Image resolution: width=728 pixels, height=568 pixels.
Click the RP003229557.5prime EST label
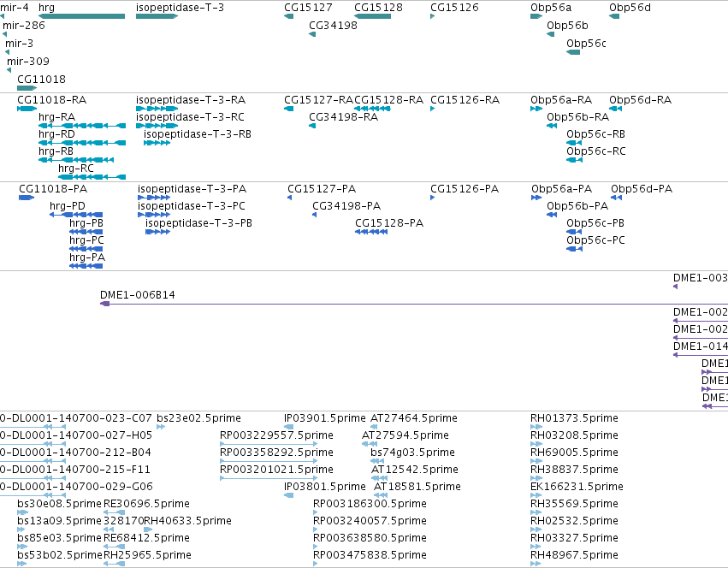point(276,435)
